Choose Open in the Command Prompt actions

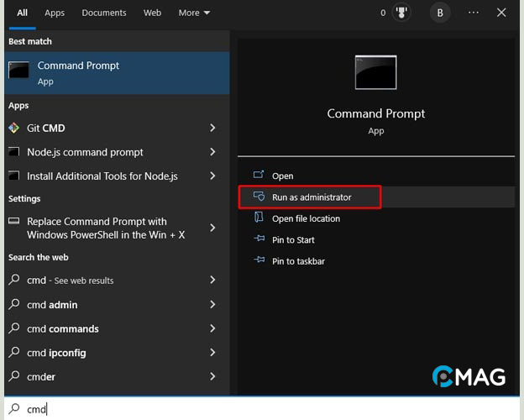(376, 176)
